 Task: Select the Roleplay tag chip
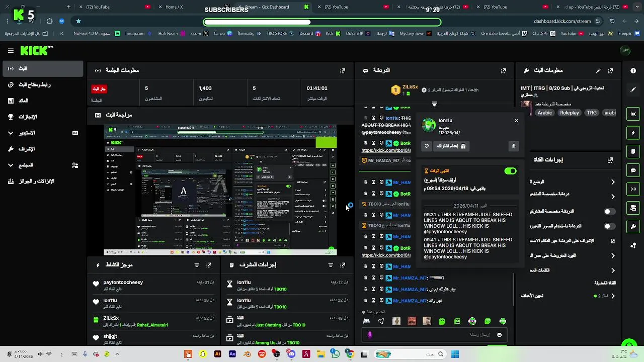[570, 113]
